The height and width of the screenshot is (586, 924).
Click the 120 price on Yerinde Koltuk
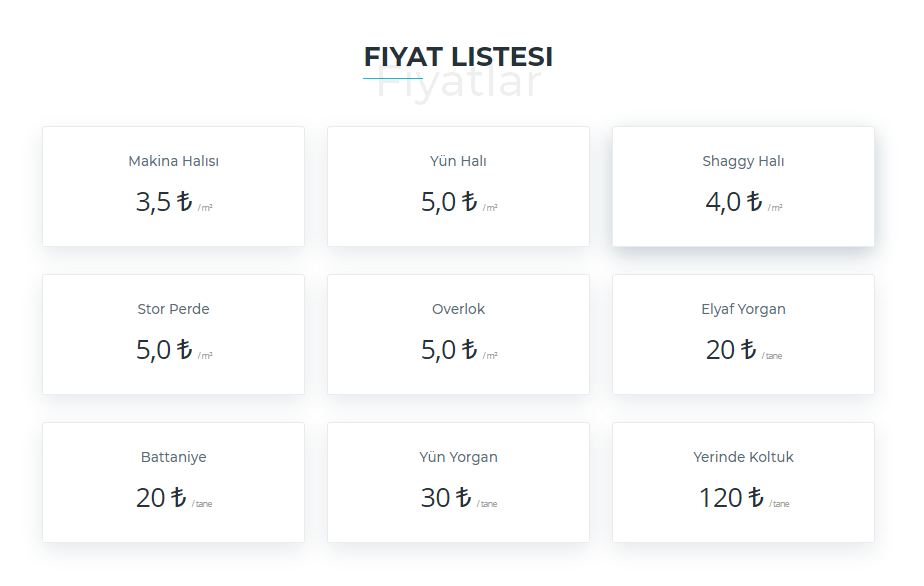point(720,498)
